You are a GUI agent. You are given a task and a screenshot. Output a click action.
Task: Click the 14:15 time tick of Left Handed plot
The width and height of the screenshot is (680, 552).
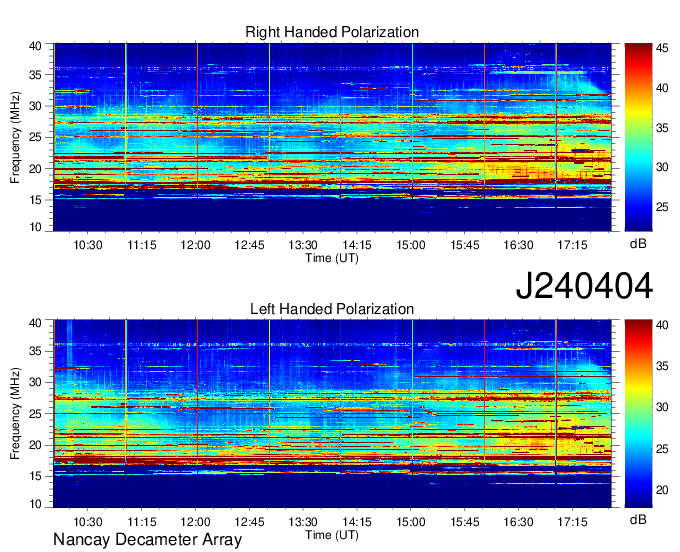pos(357,522)
